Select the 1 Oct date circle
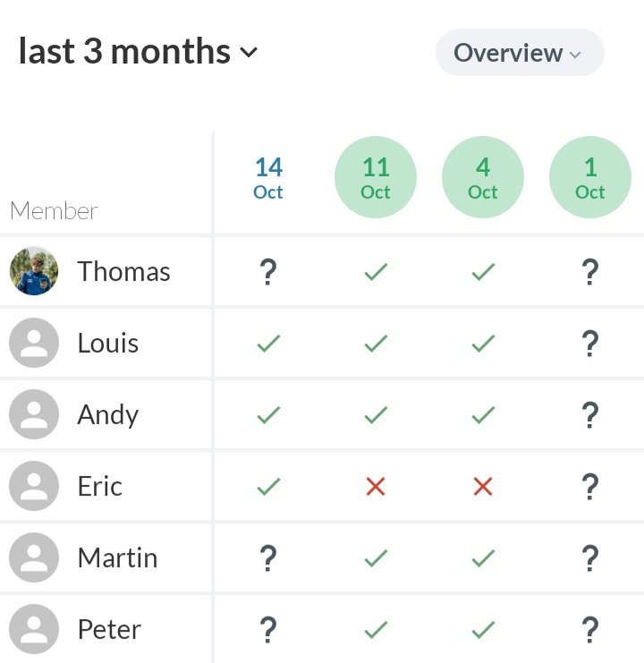Screen dimensions: 644x663 (x=590, y=178)
